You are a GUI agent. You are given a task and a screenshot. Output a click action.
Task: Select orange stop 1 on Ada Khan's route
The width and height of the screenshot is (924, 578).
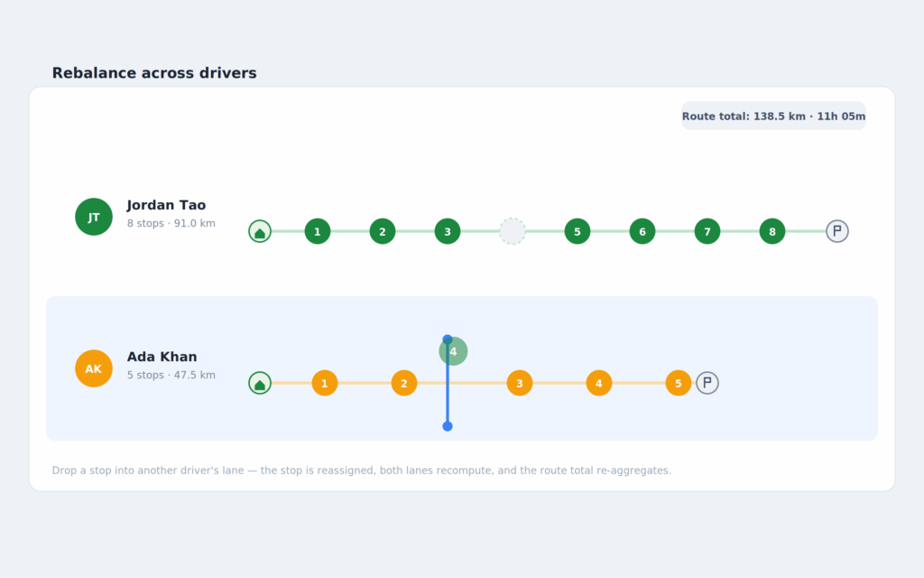click(325, 383)
